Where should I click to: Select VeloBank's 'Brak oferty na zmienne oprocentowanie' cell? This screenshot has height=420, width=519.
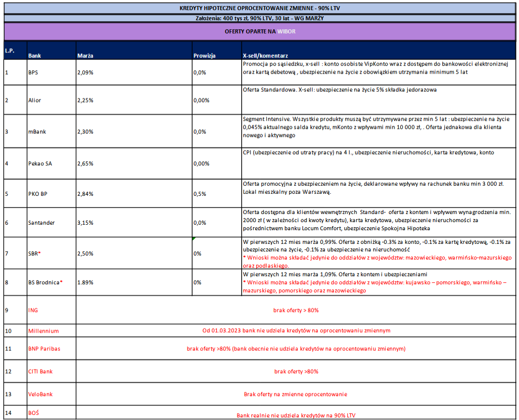[296, 394]
